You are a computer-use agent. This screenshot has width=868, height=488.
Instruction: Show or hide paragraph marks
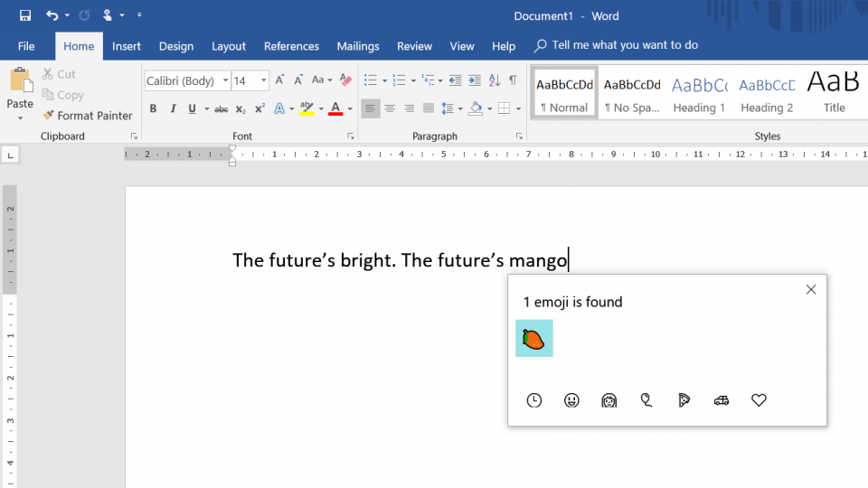point(514,80)
